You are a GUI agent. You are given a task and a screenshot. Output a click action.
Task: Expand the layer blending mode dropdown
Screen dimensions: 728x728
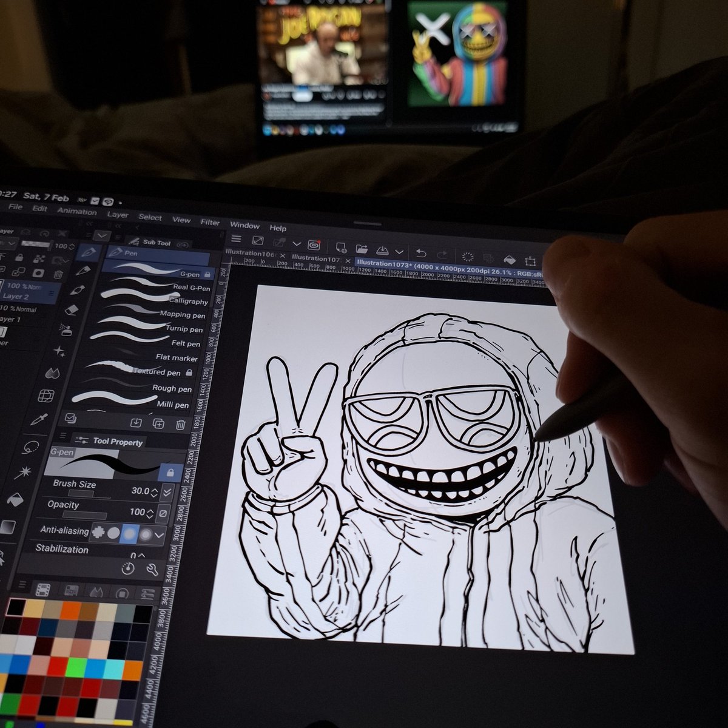[x=12, y=244]
